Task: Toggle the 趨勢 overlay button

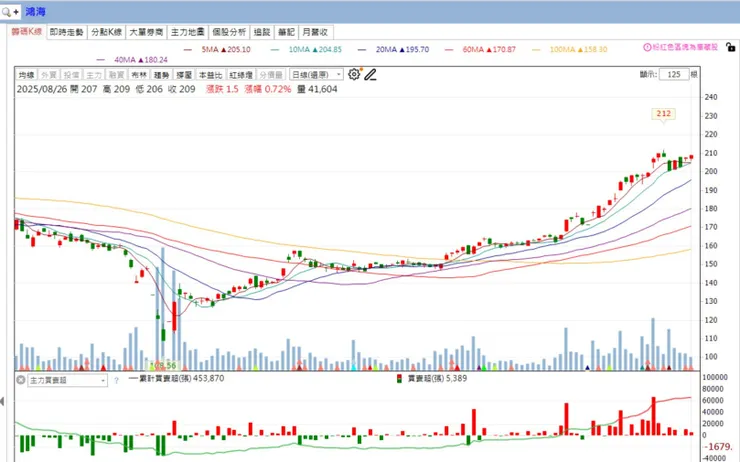Action: click(x=162, y=75)
